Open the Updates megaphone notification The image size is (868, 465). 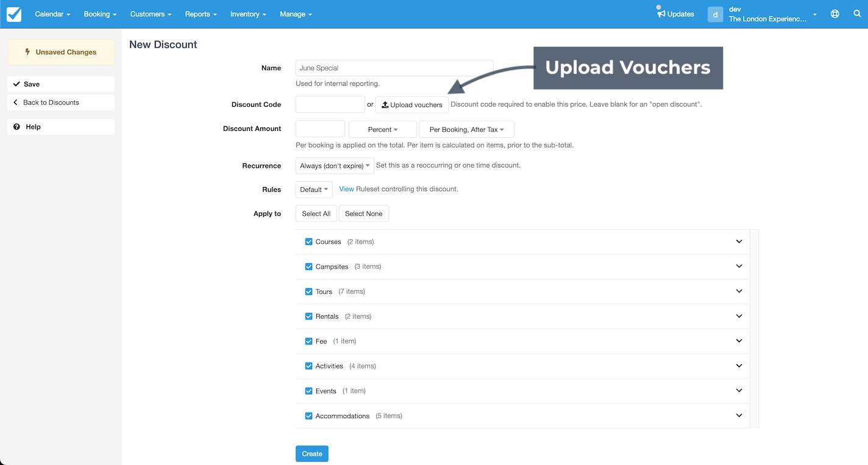click(x=675, y=14)
